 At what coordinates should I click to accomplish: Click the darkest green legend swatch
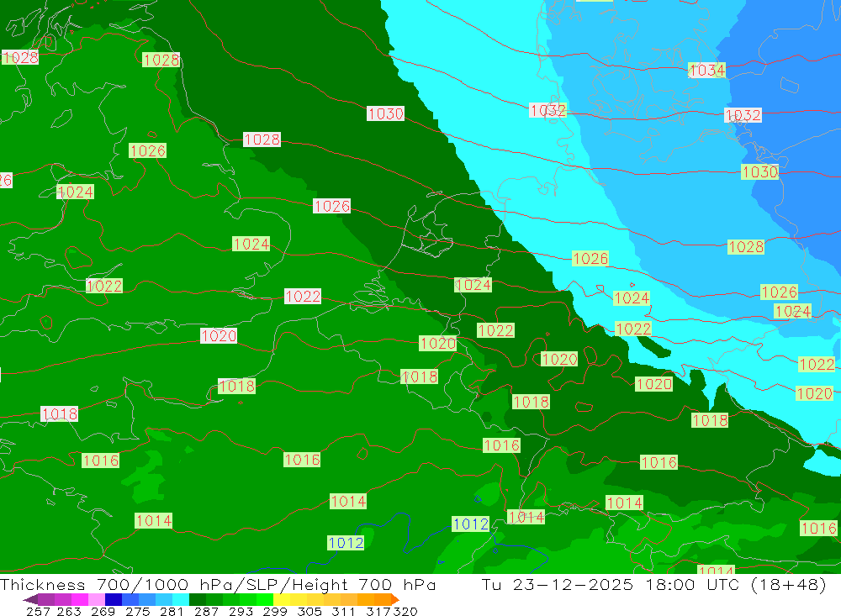click(198, 599)
